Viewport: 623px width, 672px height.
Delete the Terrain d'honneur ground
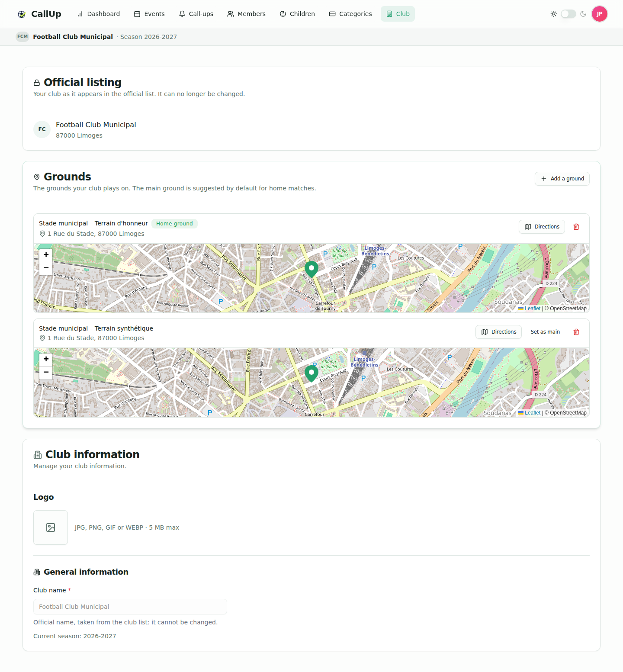coord(576,227)
